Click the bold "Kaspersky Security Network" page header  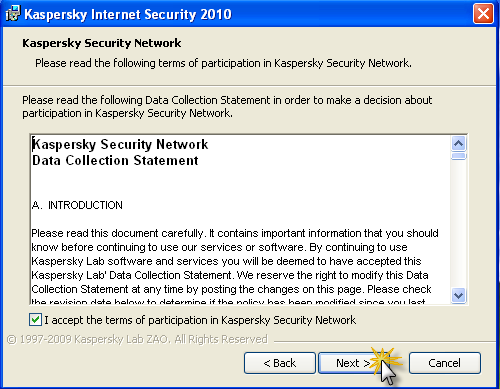tap(102, 43)
